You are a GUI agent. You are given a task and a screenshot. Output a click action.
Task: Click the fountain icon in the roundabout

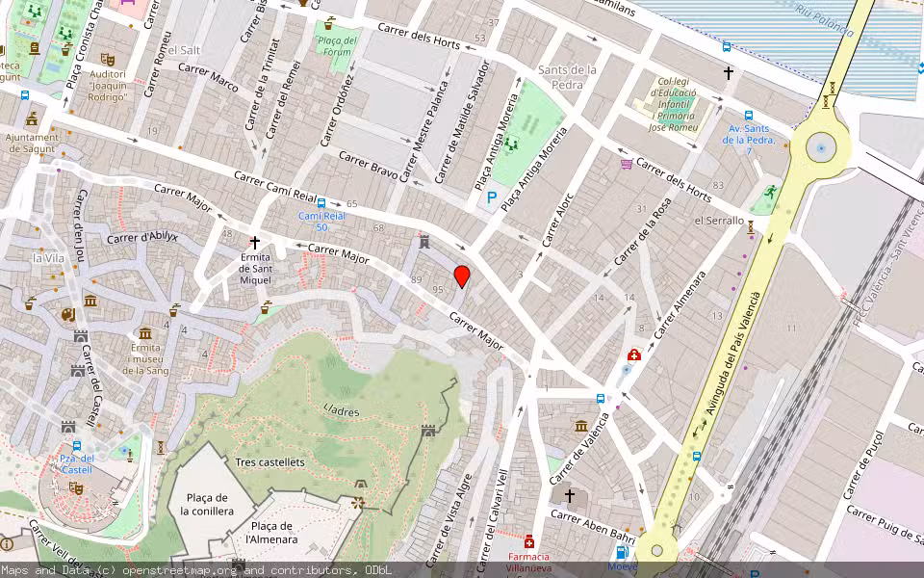tap(821, 148)
